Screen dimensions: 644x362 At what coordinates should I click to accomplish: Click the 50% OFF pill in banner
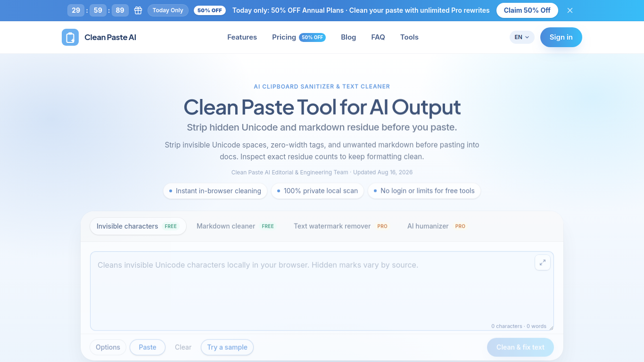pos(210,10)
